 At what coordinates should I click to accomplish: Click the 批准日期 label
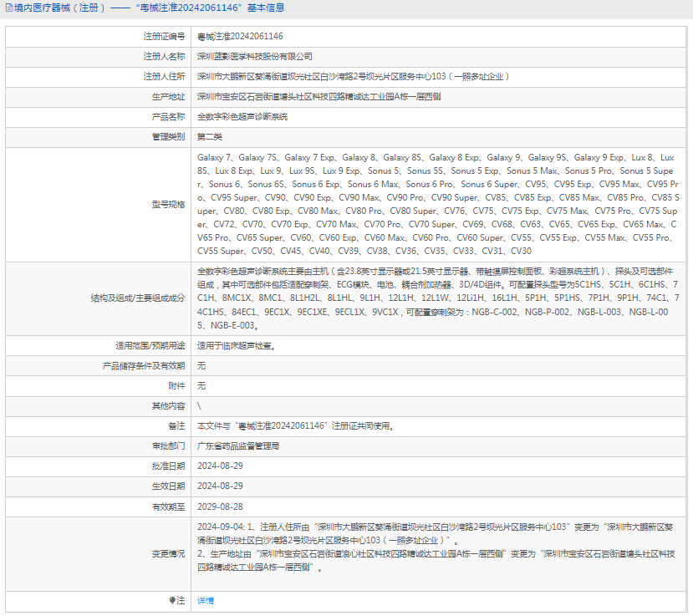click(x=168, y=466)
